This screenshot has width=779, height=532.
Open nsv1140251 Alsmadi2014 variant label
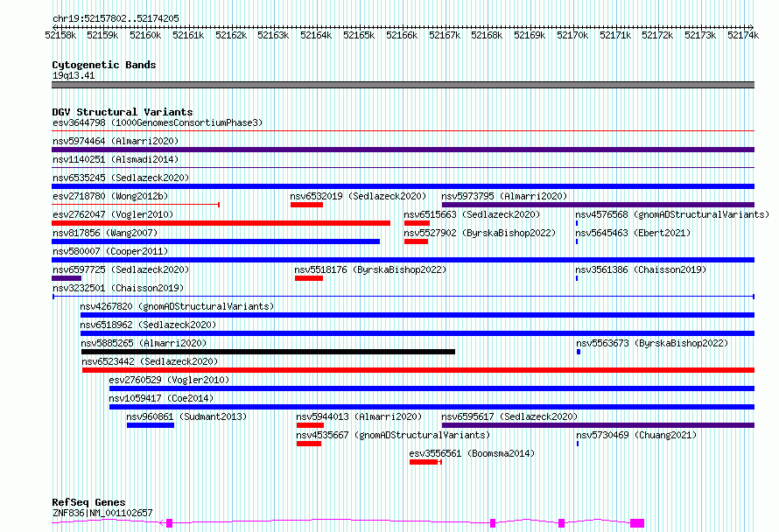point(116,159)
